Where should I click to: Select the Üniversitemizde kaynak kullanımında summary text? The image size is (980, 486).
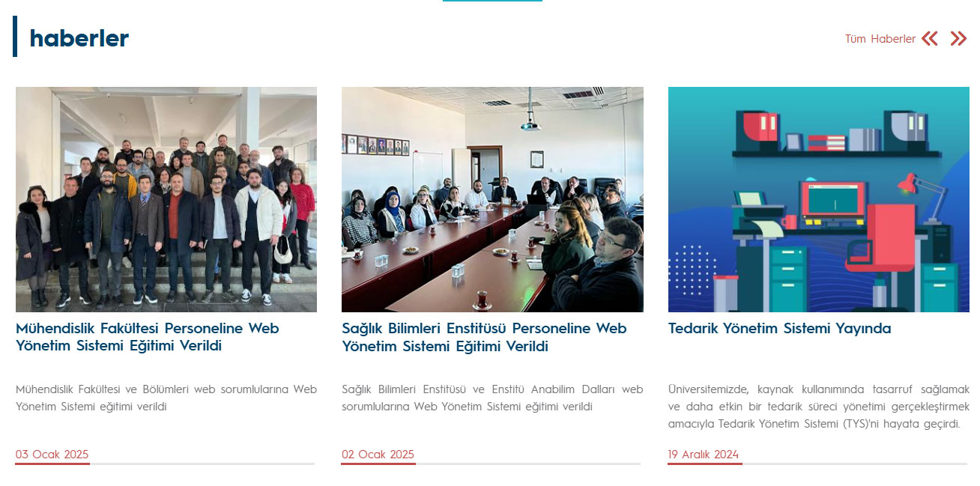coord(819,407)
